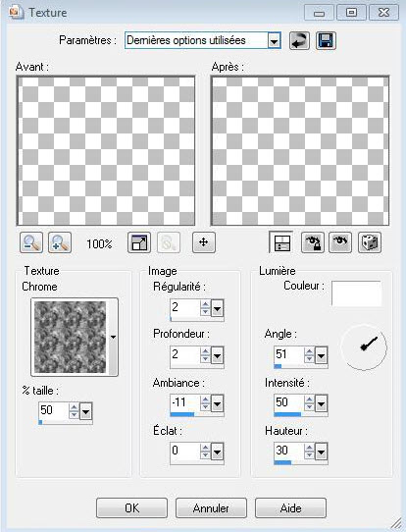Click the reset to default settings icon
This screenshot has width=406, height=532.
(299, 40)
